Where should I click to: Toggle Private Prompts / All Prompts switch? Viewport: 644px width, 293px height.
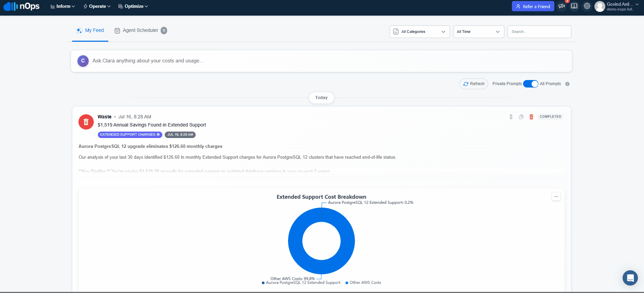tap(530, 84)
